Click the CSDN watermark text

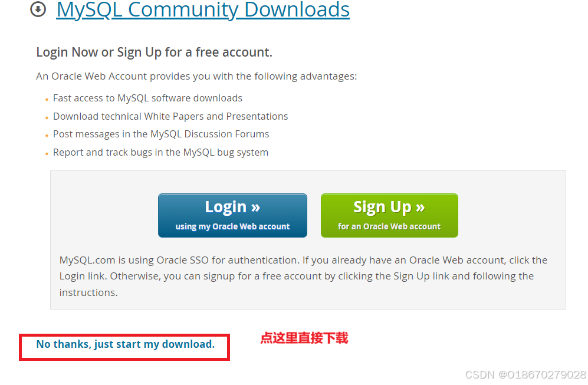[x=525, y=374]
